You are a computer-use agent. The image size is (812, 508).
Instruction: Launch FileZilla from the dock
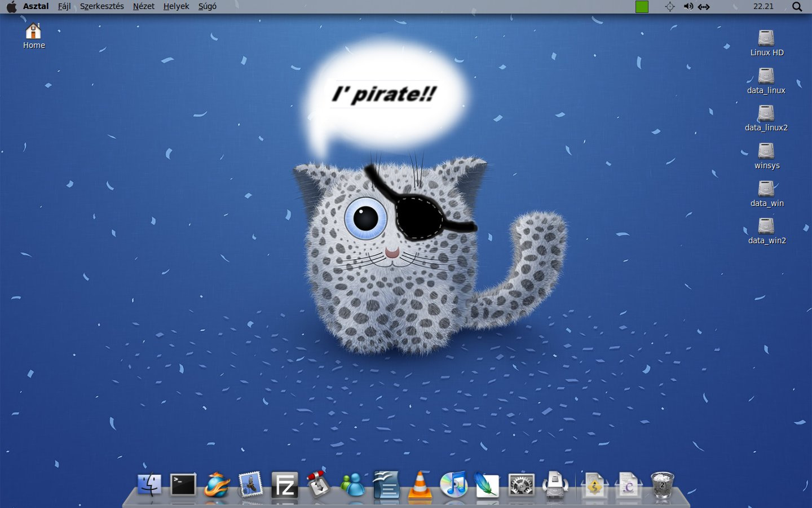click(285, 485)
